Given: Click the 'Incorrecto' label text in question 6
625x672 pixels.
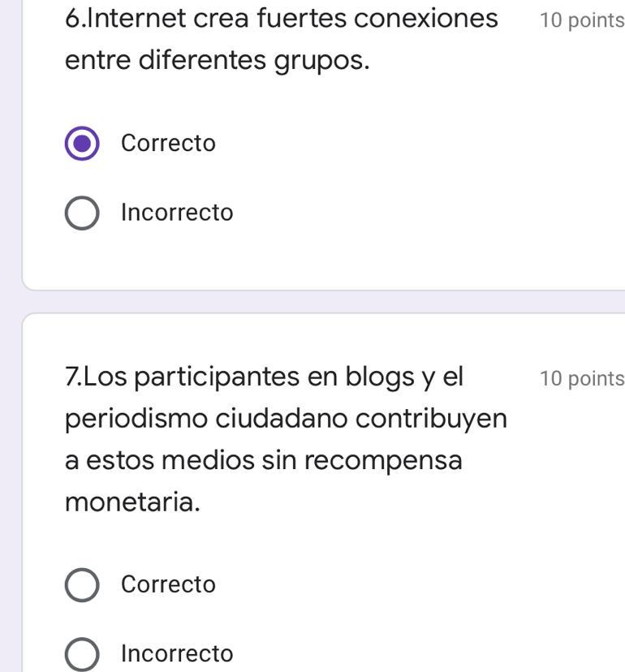Looking at the screenshot, I should tap(177, 212).
